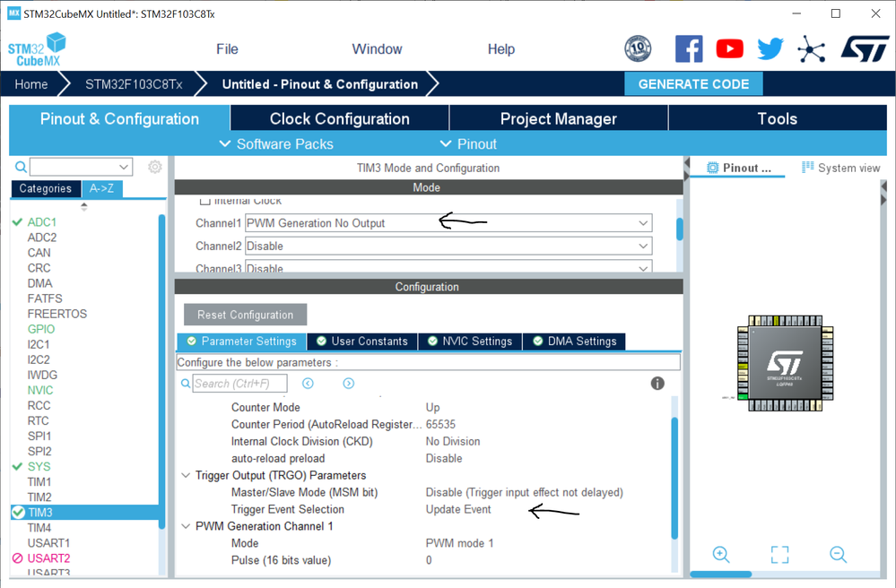Open the ST community network icon
896x588 pixels.
click(x=812, y=49)
